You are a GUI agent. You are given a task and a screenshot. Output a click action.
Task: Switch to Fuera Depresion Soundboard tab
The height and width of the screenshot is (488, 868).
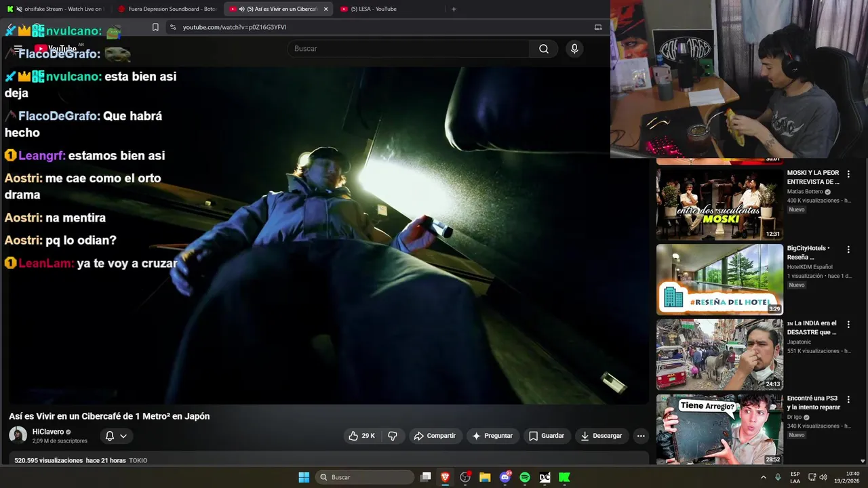pyautogui.click(x=167, y=9)
